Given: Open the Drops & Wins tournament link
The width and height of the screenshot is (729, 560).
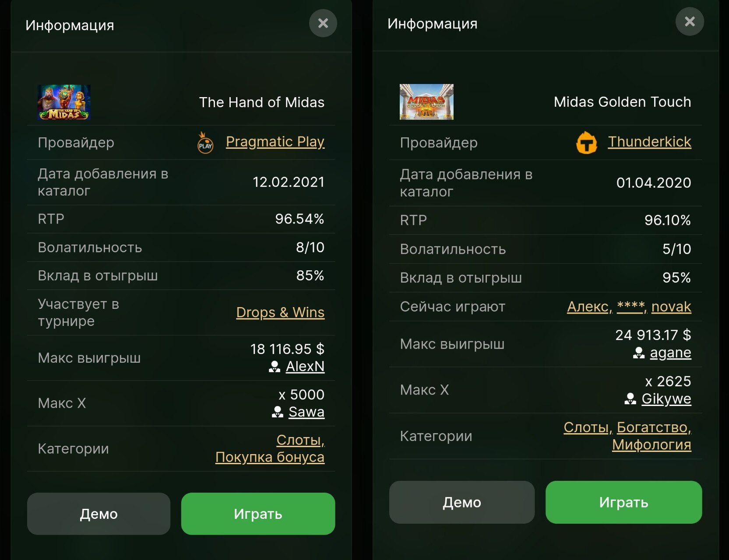Looking at the screenshot, I should coord(280,312).
